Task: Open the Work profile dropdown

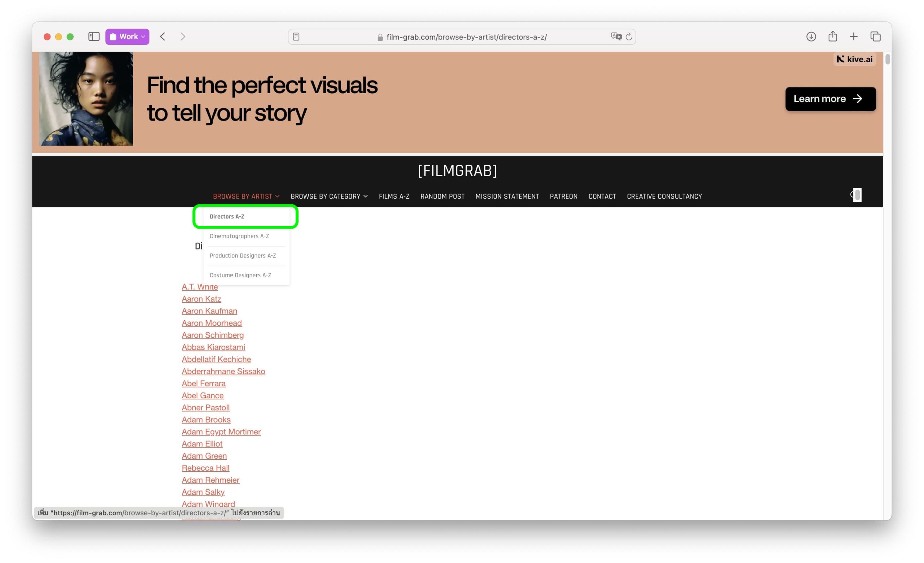Action: pyautogui.click(x=127, y=36)
